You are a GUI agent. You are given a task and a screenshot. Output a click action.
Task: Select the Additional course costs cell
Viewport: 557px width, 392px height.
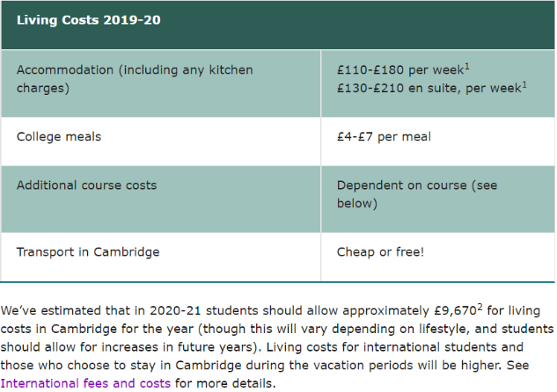pos(160,199)
